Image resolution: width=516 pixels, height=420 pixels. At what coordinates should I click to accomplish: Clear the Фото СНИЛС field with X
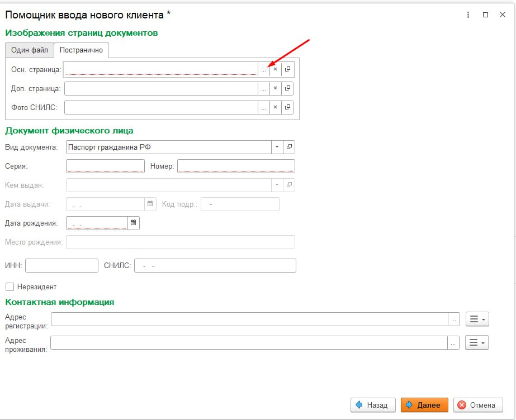point(275,107)
